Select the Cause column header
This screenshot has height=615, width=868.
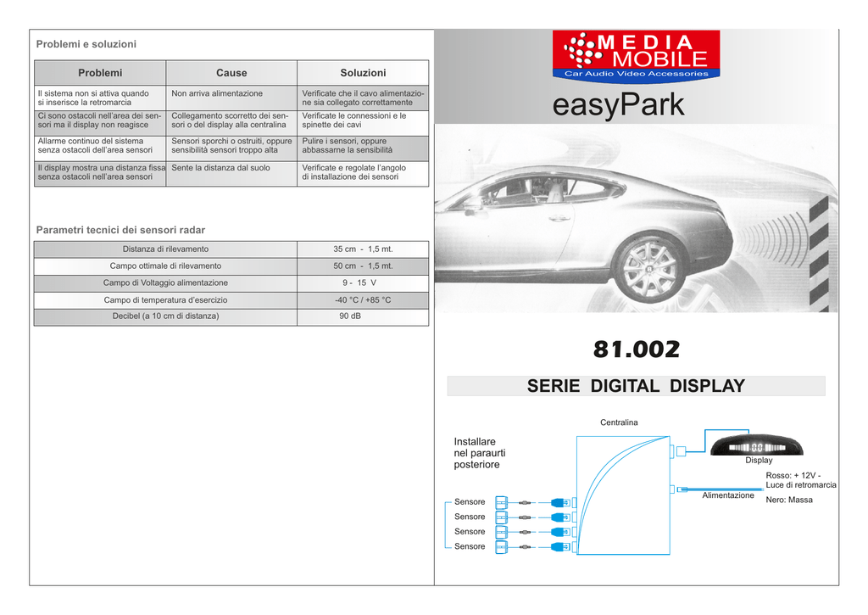tap(231, 73)
